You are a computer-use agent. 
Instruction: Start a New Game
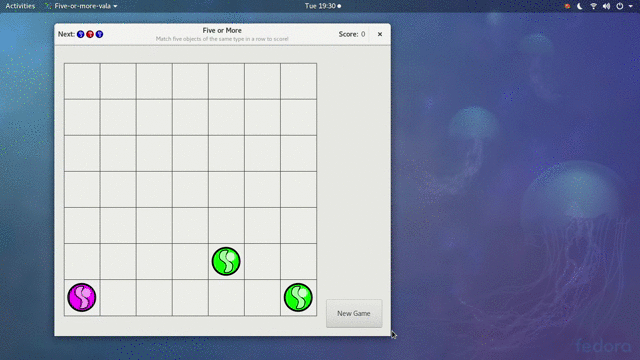pos(354,313)
